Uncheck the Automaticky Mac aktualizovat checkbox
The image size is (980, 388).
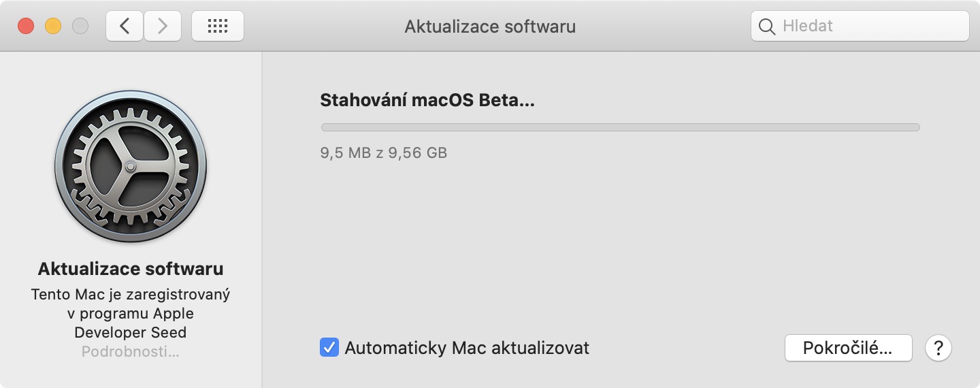click(x=329, y=348)
